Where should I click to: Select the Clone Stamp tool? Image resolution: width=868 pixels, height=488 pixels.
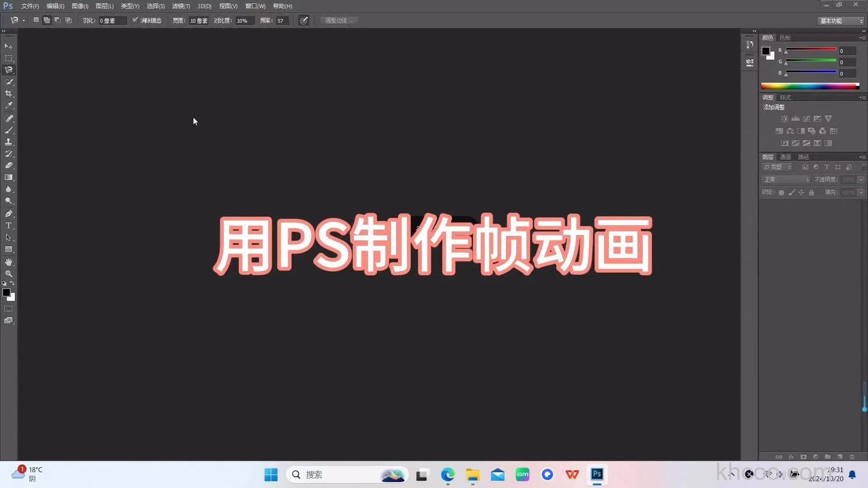(9, 142)
